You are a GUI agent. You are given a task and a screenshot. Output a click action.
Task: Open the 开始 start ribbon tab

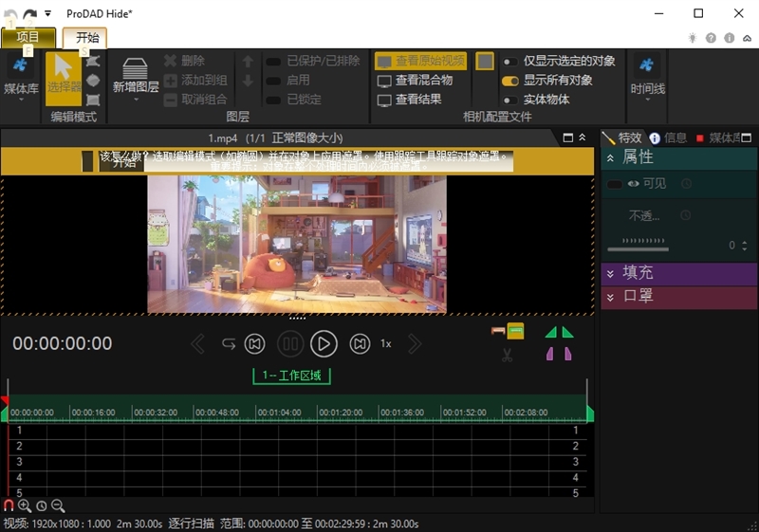85,38
